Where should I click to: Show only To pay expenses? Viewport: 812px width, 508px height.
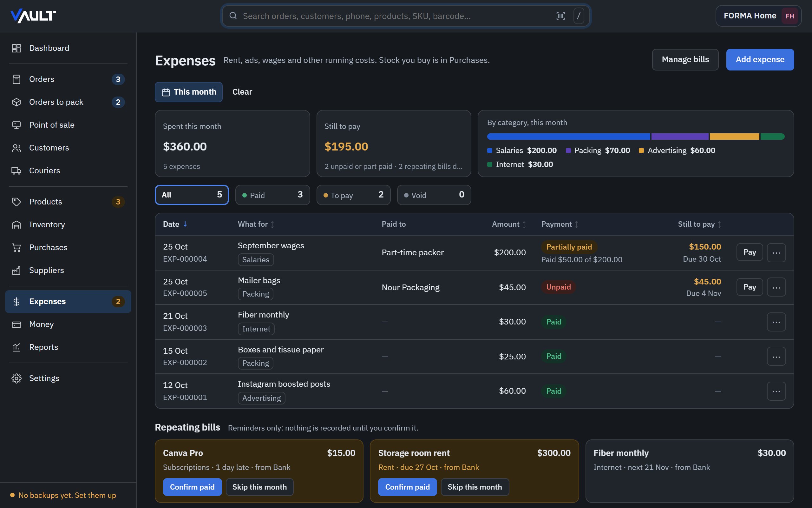(x=353, y=195)
